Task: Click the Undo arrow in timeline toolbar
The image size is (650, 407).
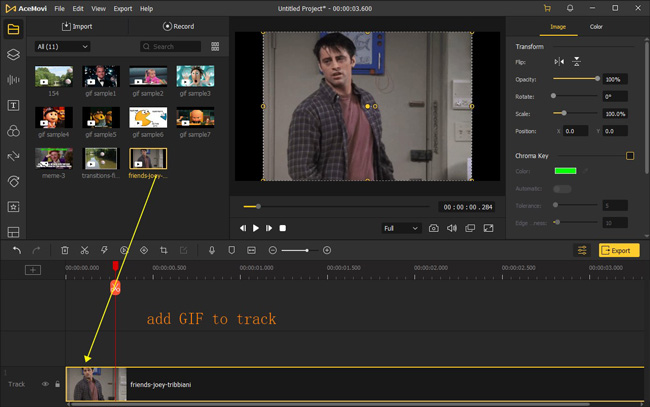Action: click(17, 250)
